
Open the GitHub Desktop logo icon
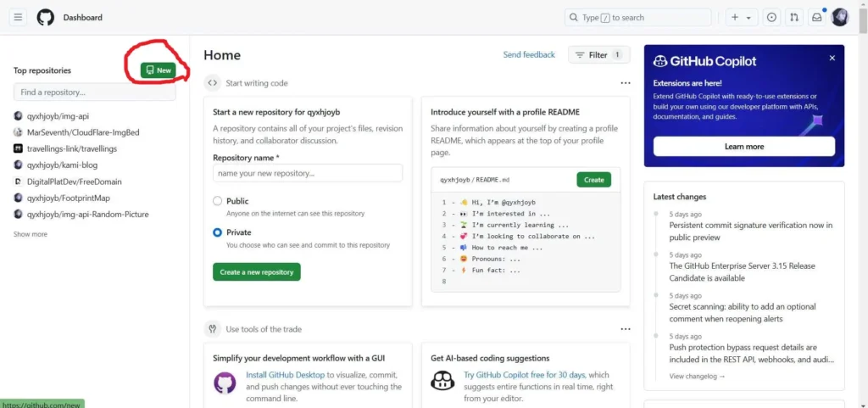click(x=225, y=381)
